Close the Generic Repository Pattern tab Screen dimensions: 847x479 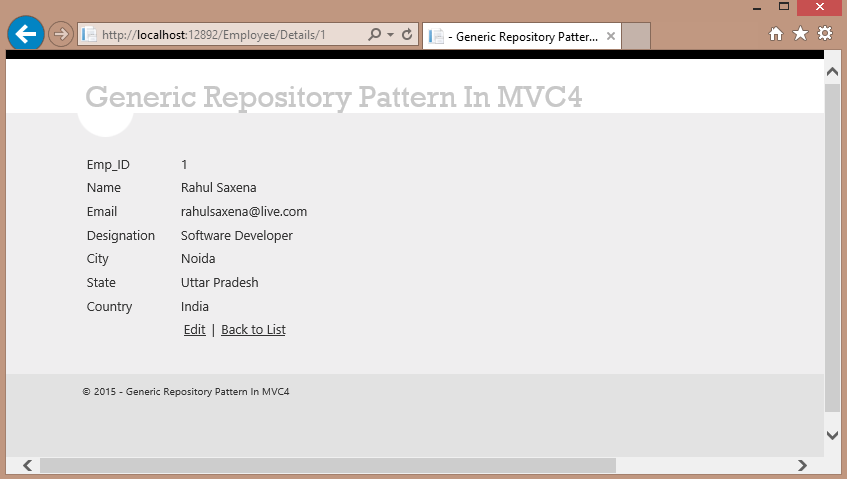coord(609,36)
